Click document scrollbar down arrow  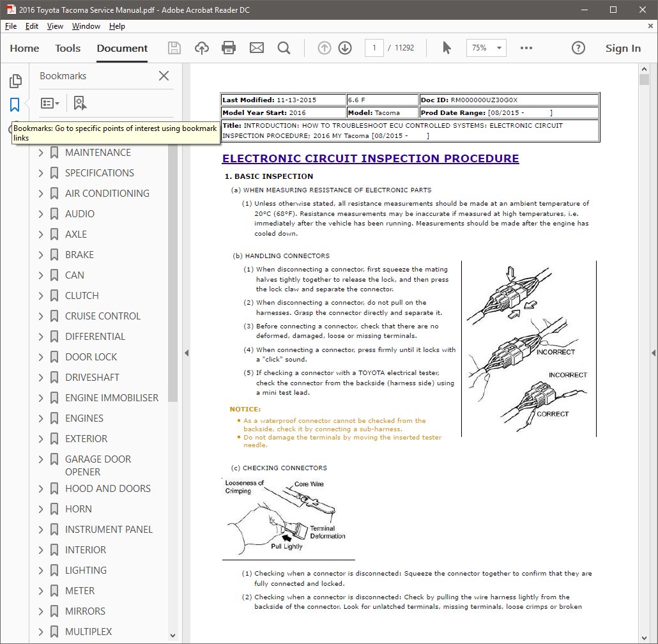point(644,638)
